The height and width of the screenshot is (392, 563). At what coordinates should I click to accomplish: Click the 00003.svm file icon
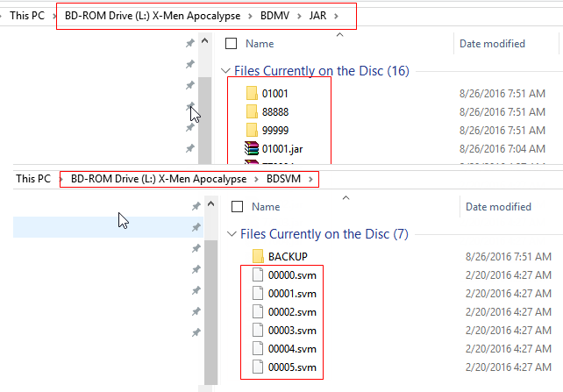point(258,330)
